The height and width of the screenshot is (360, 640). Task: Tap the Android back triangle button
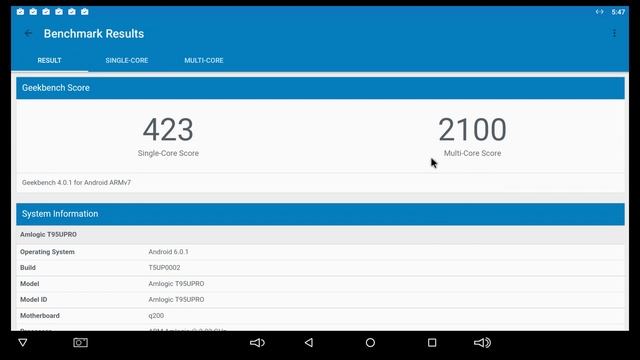pyautogui.click(x=309, y=342)
